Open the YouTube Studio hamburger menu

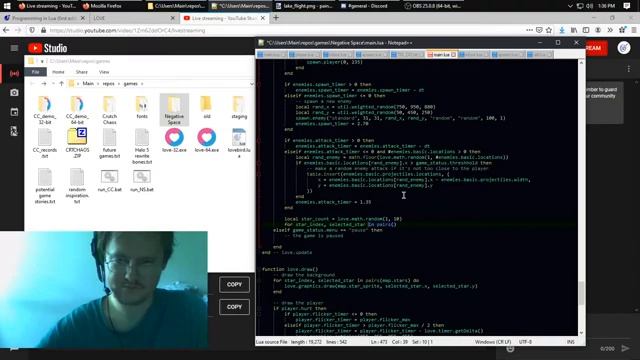point(14,48)
